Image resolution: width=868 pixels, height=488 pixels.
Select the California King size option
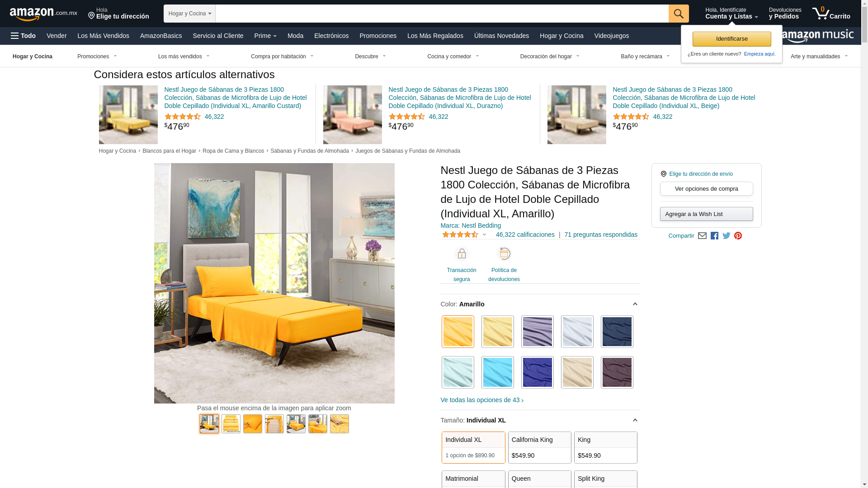[x=540, y=447]
